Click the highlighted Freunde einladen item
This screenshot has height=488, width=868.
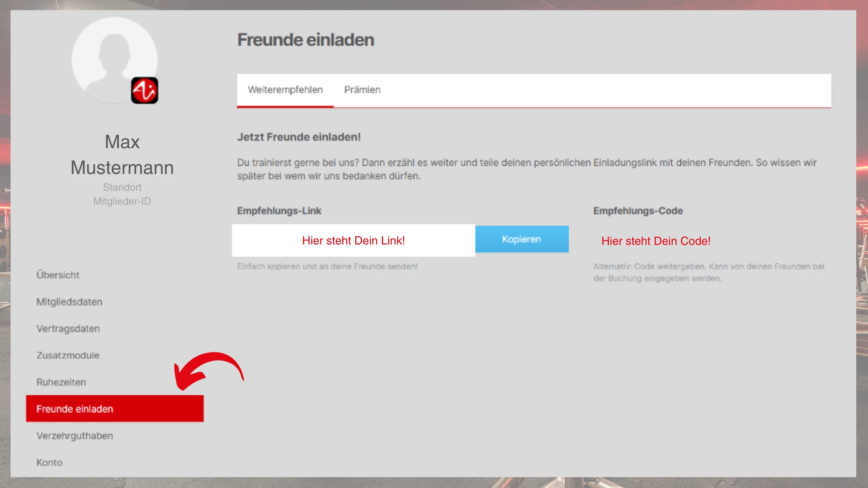click(115, 409)
